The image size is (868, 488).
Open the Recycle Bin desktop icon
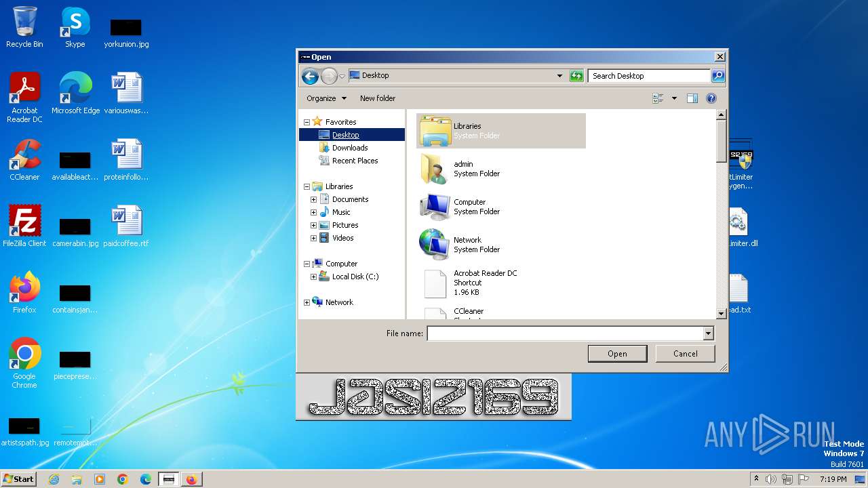(x=24, y=28)
